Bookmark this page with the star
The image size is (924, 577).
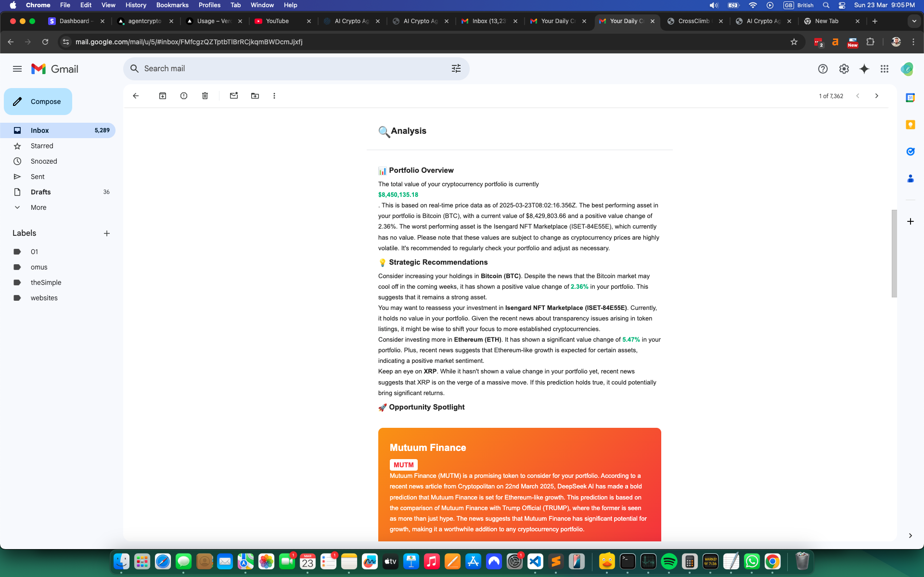tap(794, 42)
